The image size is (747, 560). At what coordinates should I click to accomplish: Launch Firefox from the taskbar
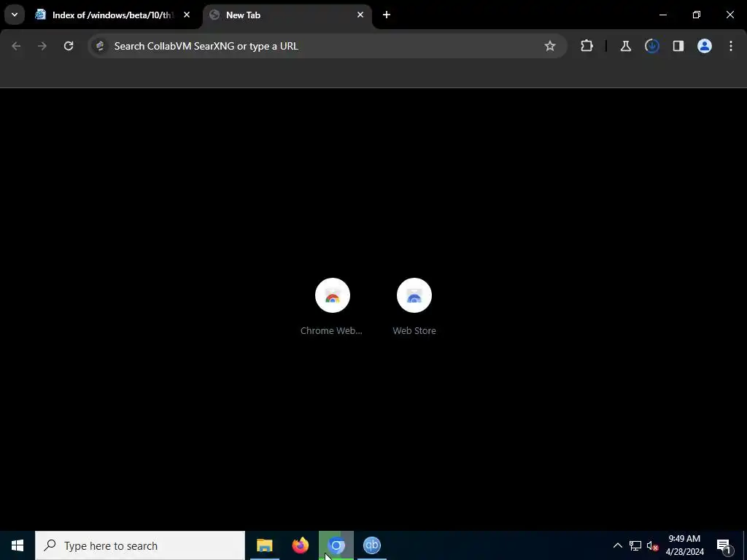300,545
